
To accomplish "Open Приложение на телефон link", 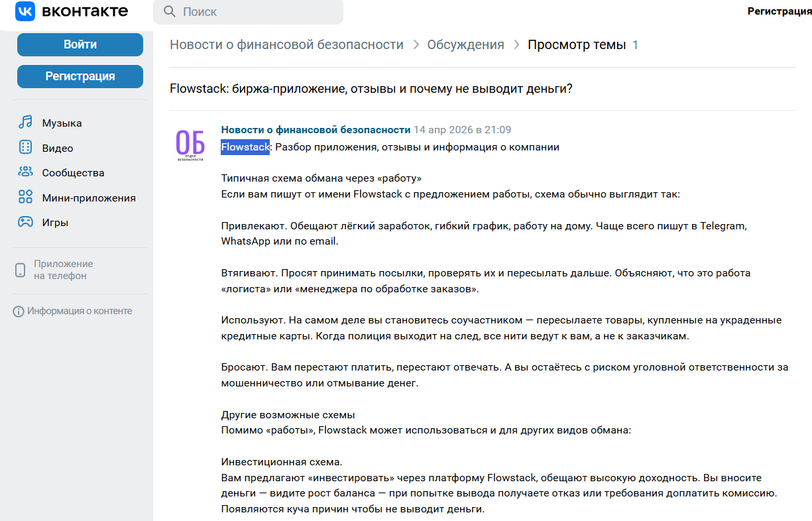I will 64,270.
